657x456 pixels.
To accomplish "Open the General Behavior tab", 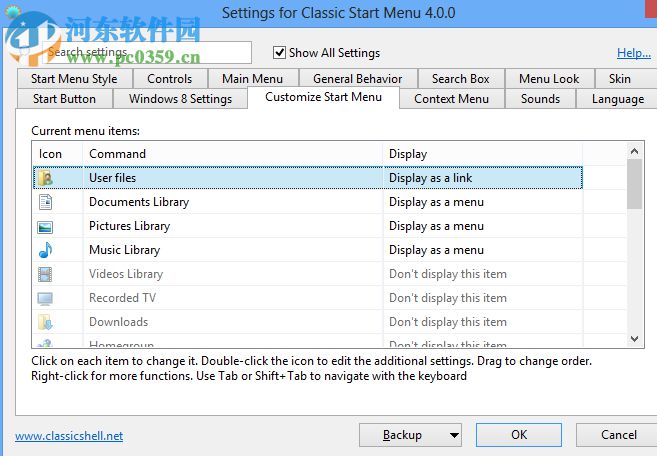I will (x=358, y=79).
